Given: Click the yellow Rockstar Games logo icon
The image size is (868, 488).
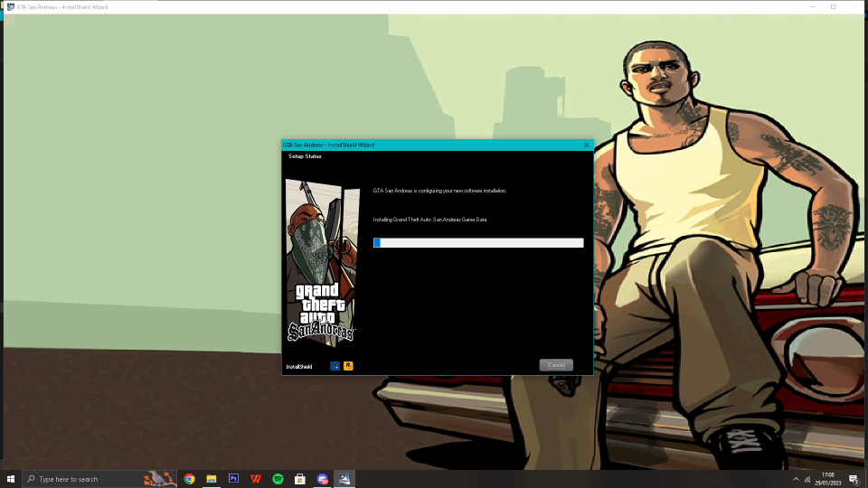Looking at the screenshot, I should point(348,366).
